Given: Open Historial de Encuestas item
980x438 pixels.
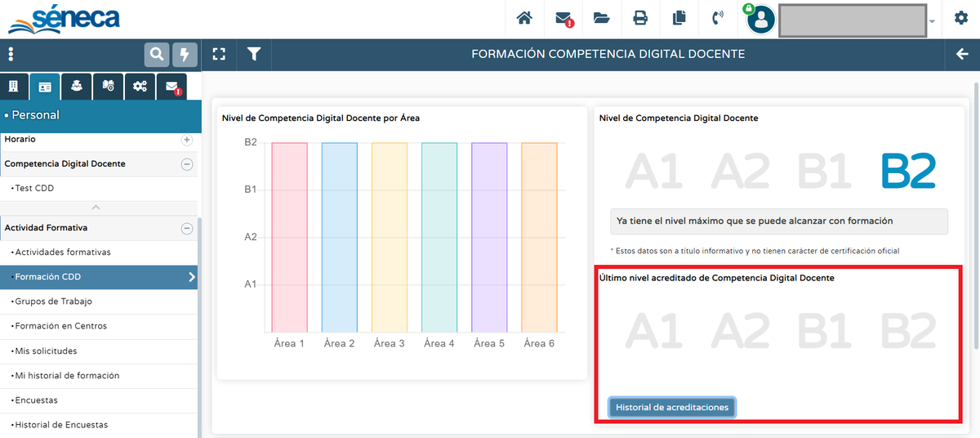Looking at the screenshot, I should coord(60,425).
